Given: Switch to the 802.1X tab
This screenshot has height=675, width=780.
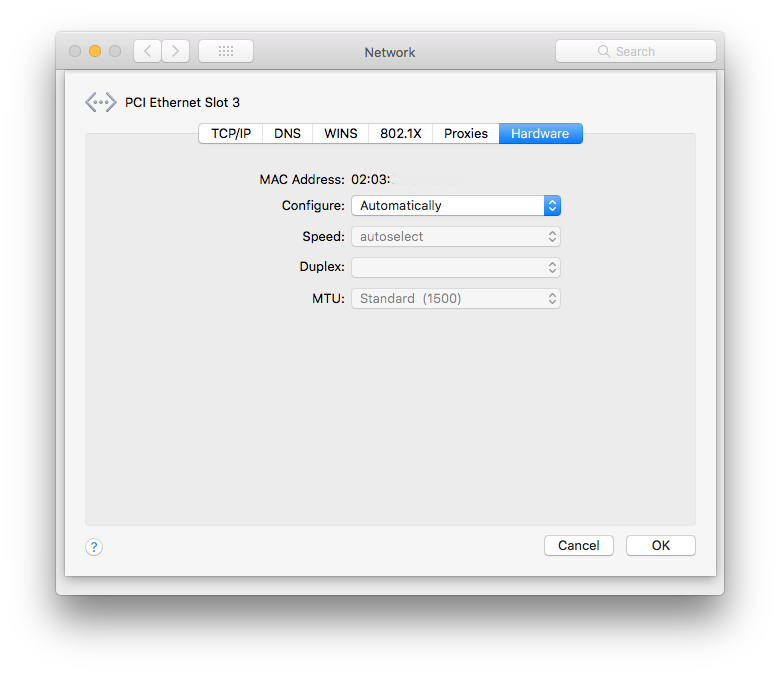Looking at the screenshot, I should pos(400,134).
